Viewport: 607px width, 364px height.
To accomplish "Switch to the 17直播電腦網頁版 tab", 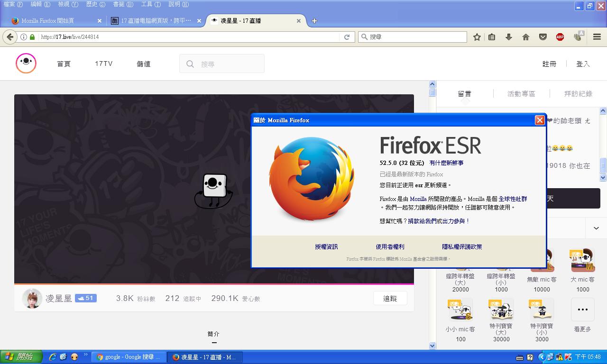I will (x=156, y=21).
